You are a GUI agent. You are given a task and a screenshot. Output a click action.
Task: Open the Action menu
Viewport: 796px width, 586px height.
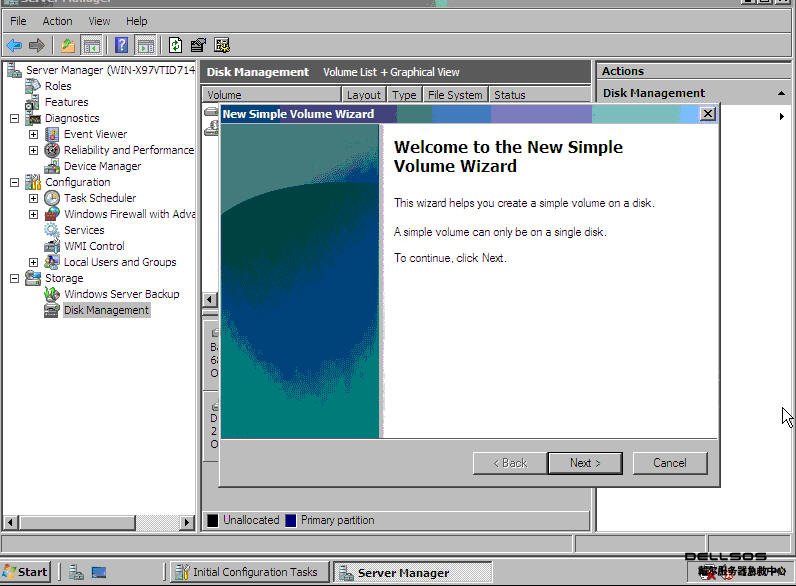[x=57, y=21]
